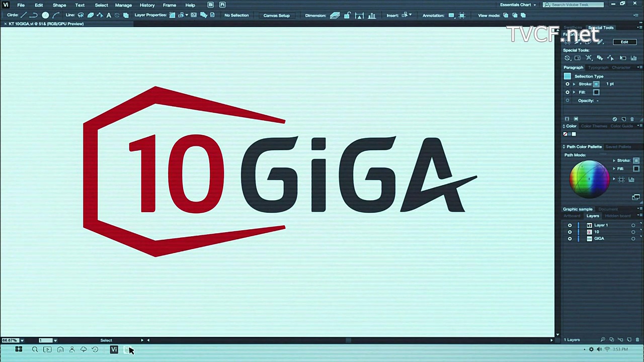
Task: Click the Stroke color box under Path Mode
Action: coord(636,160)
